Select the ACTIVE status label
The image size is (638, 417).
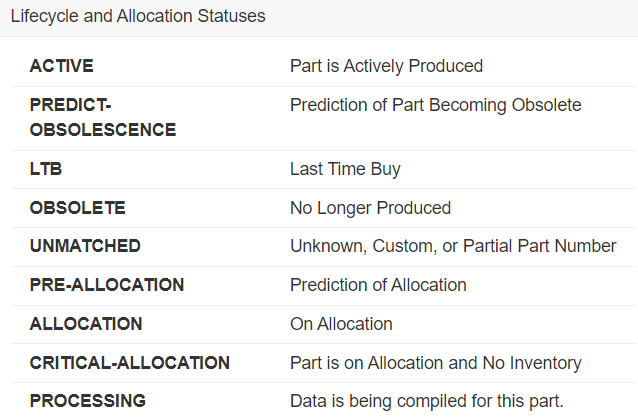tap(62, 66)
